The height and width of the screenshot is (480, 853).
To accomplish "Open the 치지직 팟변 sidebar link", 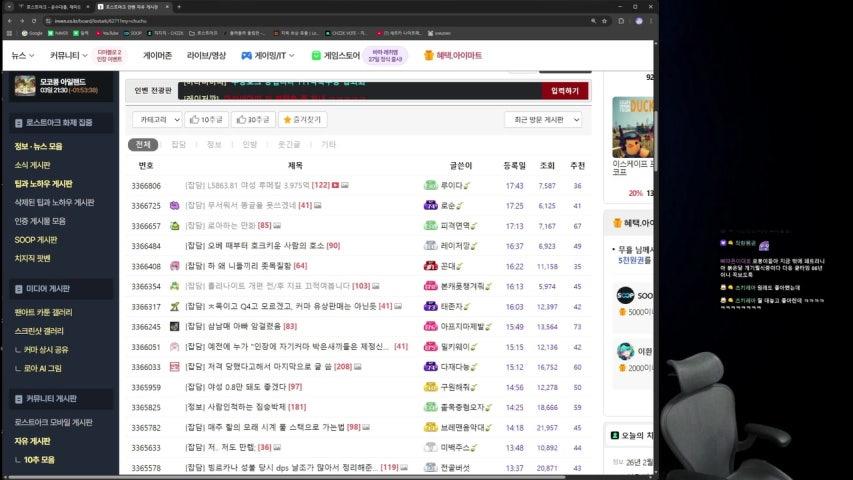I will [33, 259].
